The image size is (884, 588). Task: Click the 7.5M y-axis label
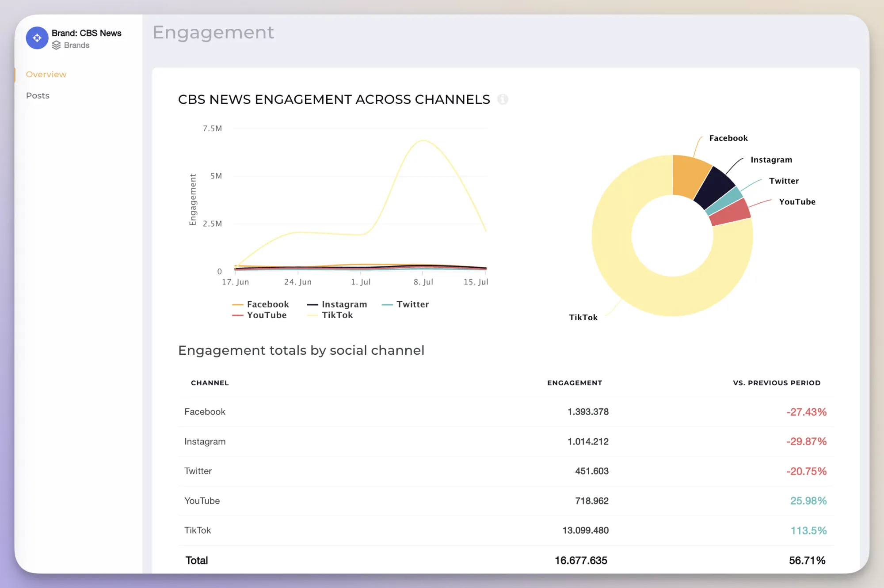tap(212, 129)
